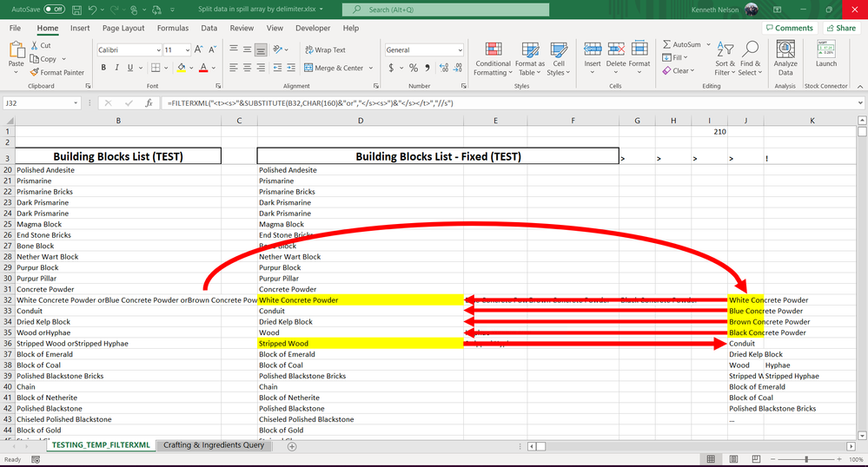Image resolution: width=868 pixels, height=467 pixels.
Task: Open the File menu
Action: click(15, 29)
